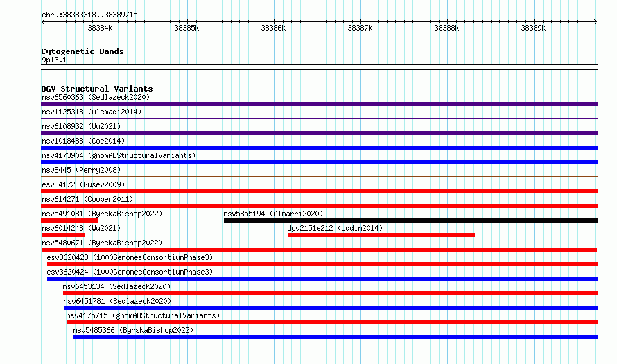Click the dgv2151e212 (Uddin2014) label
Viewport: 617px width, 364px height.
pos(335,228)
